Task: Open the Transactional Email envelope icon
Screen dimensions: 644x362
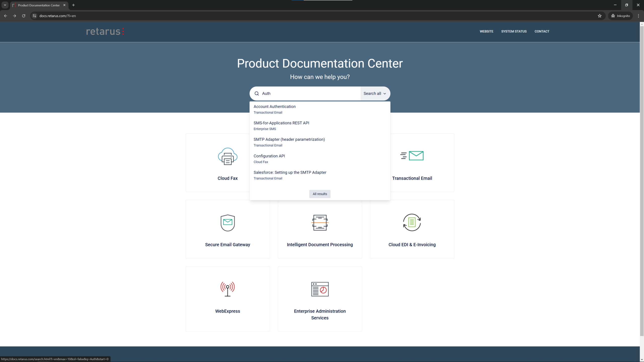Action: pos(412,156)
